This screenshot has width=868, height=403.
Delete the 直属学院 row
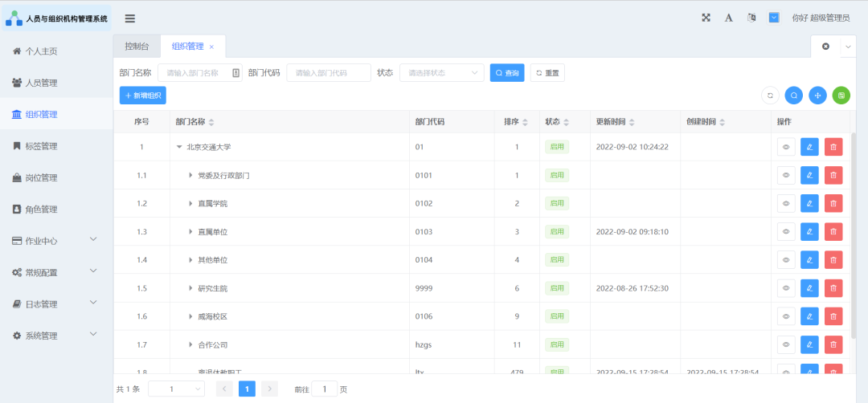point(833,203)
